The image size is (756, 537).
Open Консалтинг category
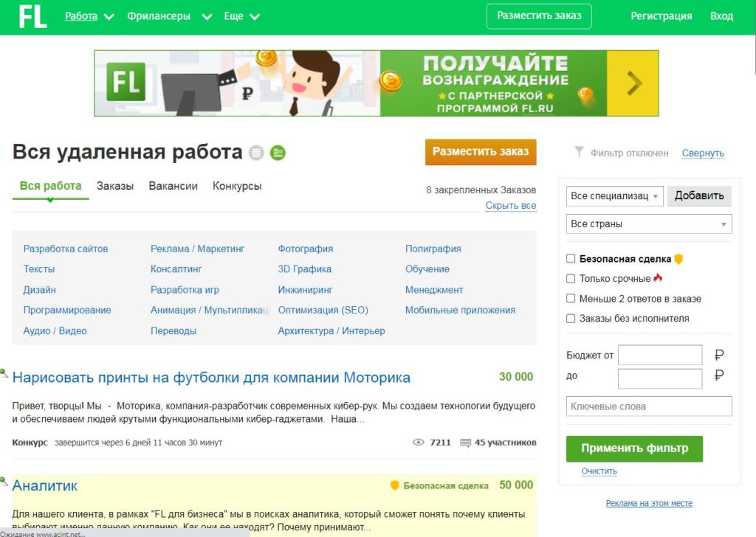tap(176, 269)
